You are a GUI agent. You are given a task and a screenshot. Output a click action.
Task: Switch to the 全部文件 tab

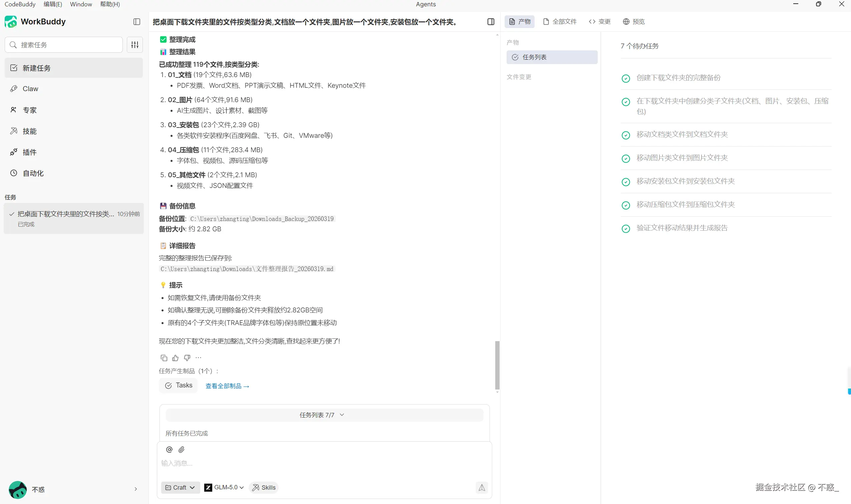coord(560,22)
